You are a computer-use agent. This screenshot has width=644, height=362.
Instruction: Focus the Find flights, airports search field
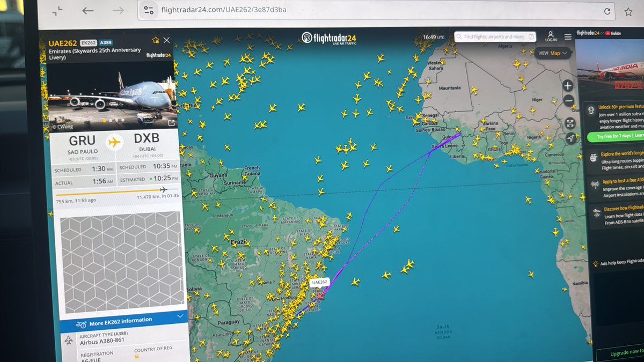point(495,36)
